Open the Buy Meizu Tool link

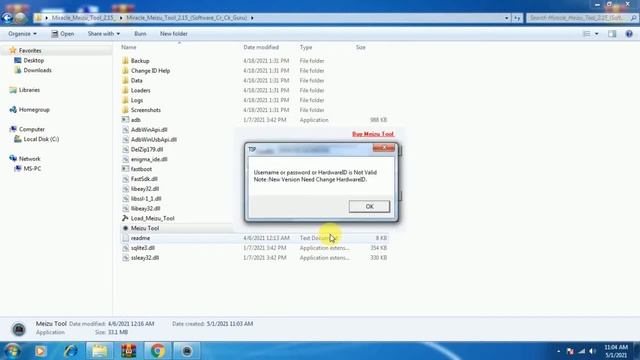click(373, 134)
